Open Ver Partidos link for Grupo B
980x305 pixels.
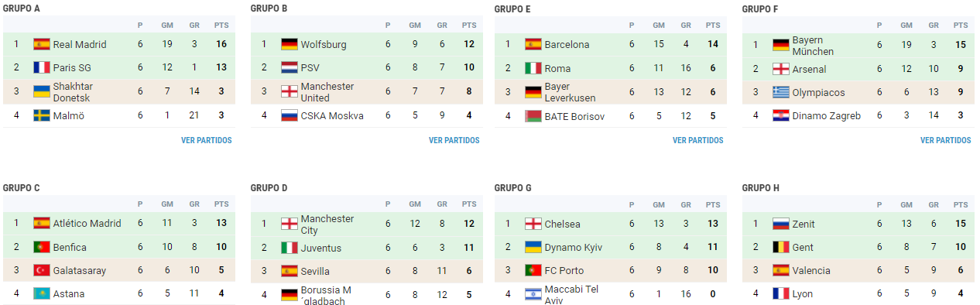click(x=454, y=141)
